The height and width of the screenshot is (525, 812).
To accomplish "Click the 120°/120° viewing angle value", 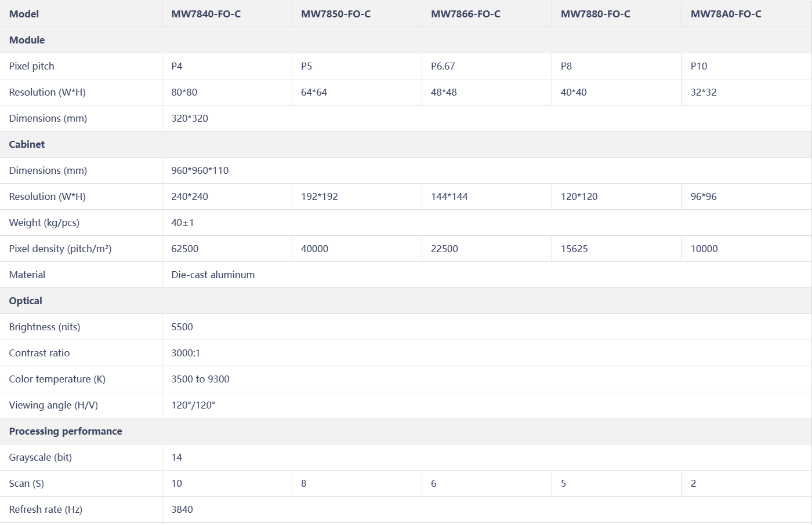I will (193, 405).
